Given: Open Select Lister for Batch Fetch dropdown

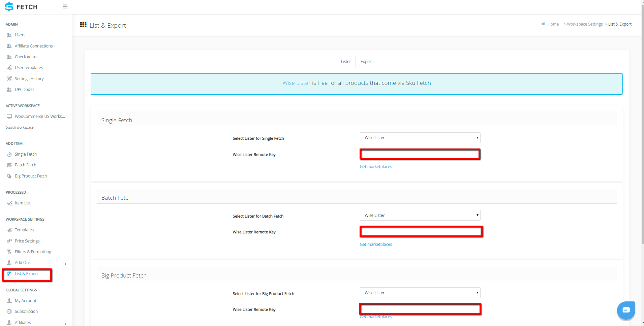Looking at the screenshot, I should click(x=420, y=215).
